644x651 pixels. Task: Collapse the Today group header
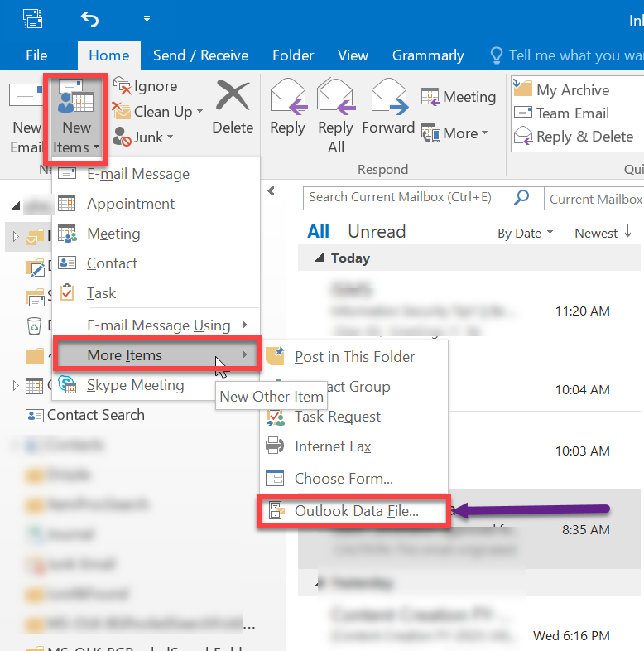[319, 258]
